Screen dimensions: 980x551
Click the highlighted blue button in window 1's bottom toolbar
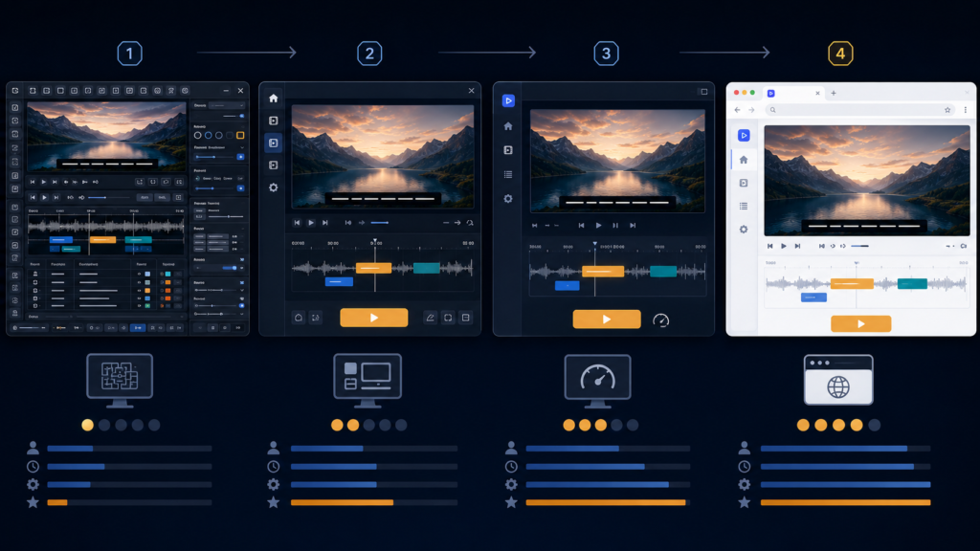[138, 327]
